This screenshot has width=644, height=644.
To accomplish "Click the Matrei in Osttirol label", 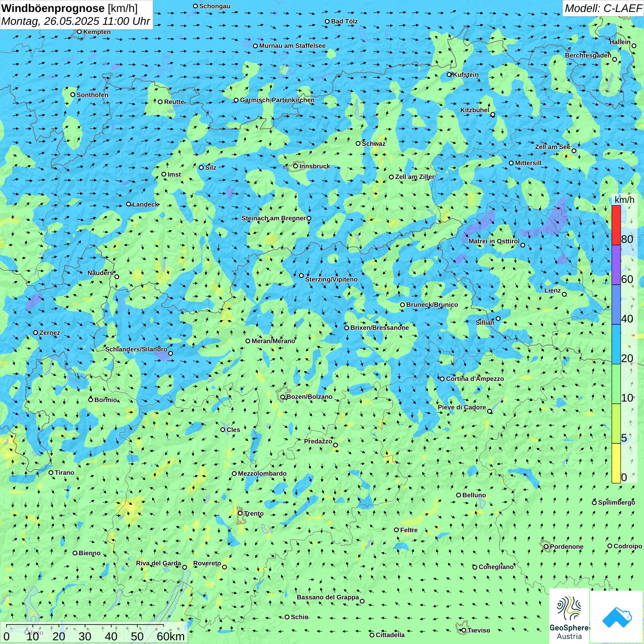I will tap(494, 241).
